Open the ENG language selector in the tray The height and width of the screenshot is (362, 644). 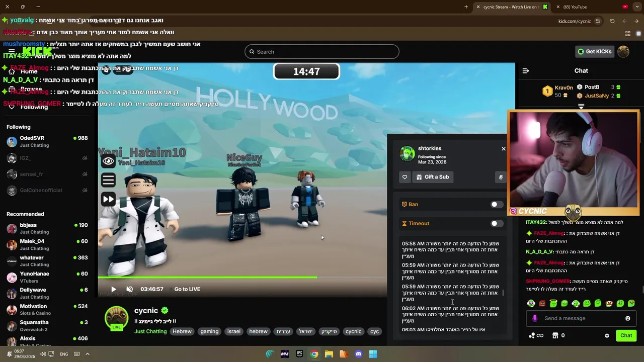(64, 354)
